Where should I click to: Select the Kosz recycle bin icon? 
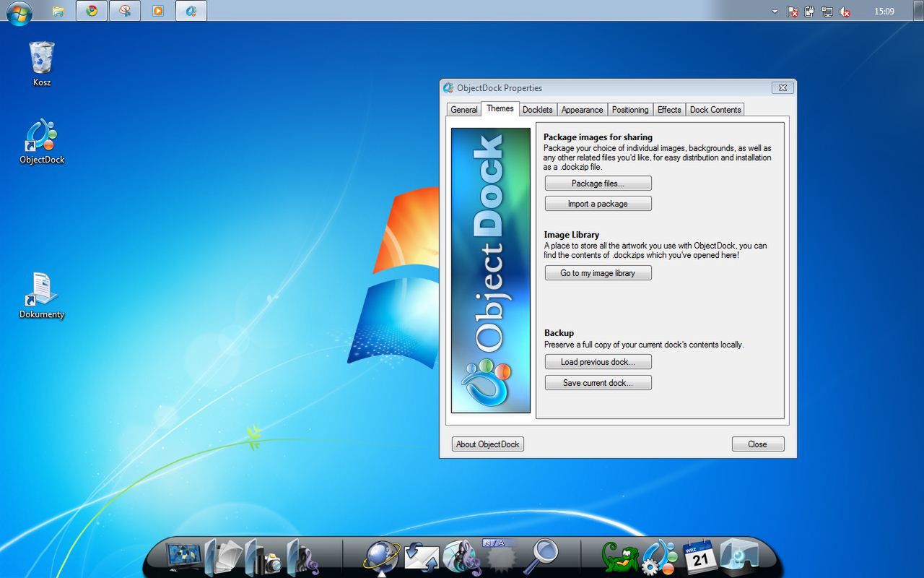[x=42, y=64]
